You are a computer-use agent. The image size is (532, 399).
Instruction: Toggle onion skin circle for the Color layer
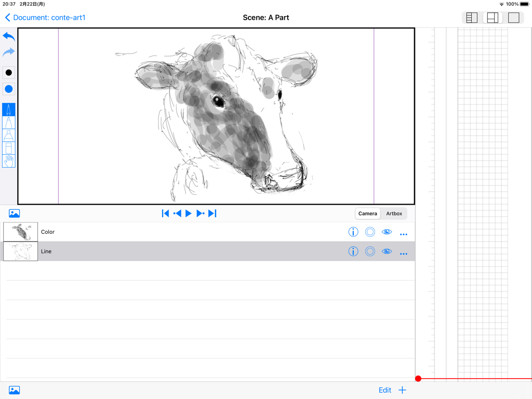click(x=370, y=232)
